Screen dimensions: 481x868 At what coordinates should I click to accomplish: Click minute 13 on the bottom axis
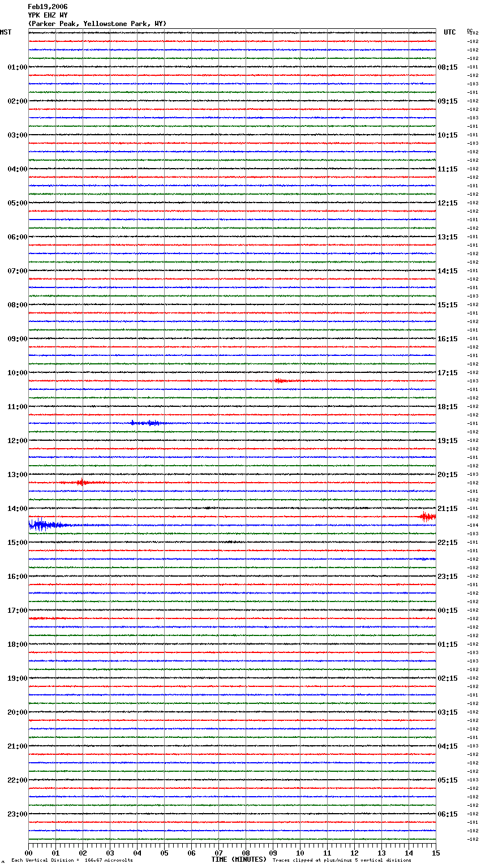click(x=382, y=853)
